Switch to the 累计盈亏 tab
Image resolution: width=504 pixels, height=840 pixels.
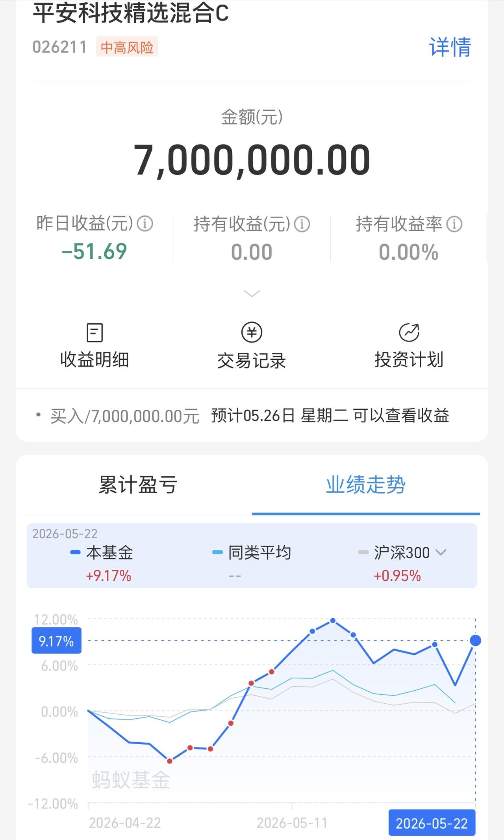(x=138, y=485)
